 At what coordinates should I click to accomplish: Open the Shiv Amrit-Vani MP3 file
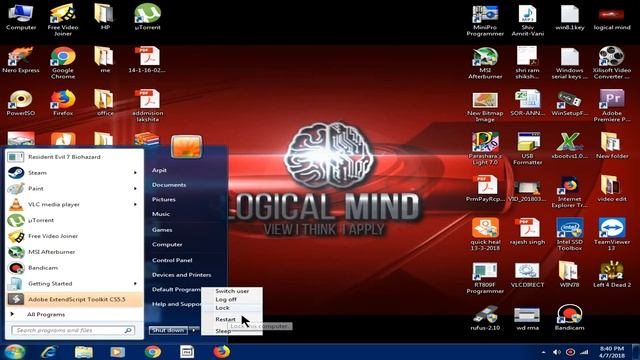(x=527, y=20)
